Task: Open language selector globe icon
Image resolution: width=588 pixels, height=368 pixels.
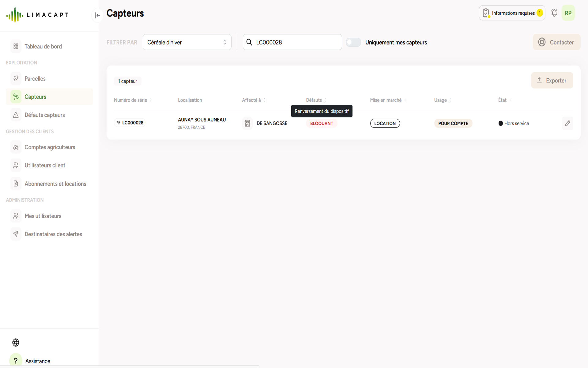Action: point(16,342)
